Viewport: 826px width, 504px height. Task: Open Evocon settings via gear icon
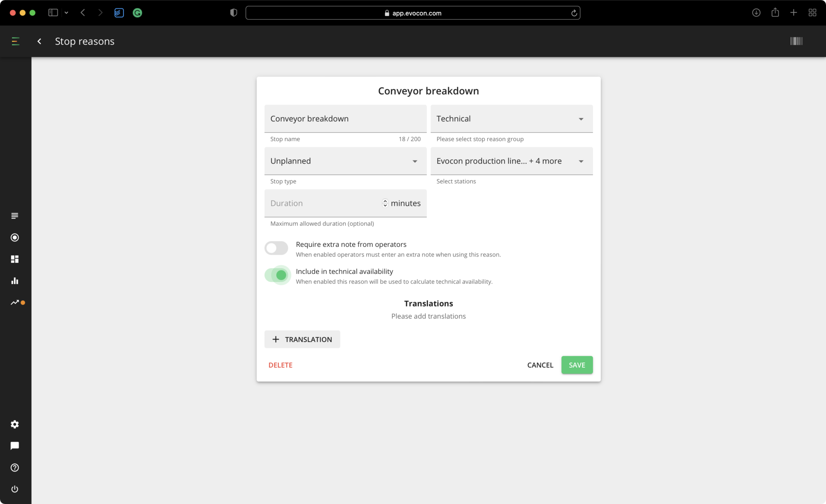click(15, 424)
